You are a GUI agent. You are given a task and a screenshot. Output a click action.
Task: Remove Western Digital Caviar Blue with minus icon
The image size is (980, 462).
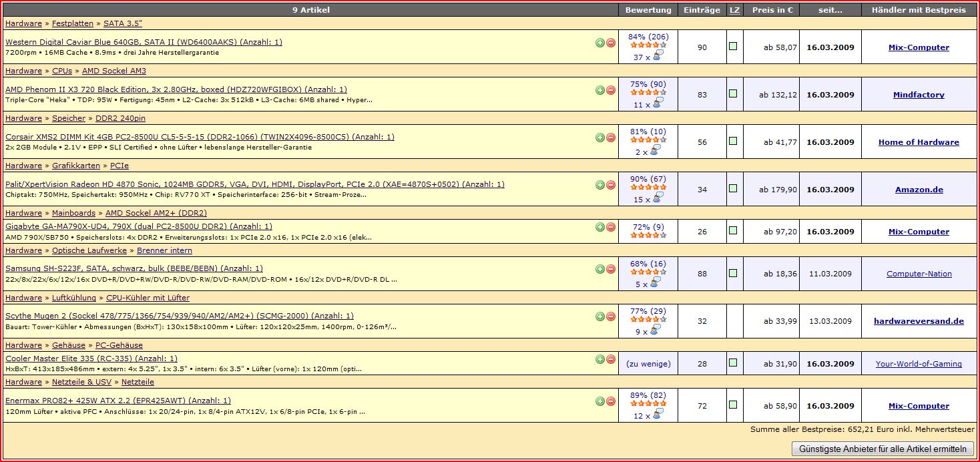coord(611,43)
